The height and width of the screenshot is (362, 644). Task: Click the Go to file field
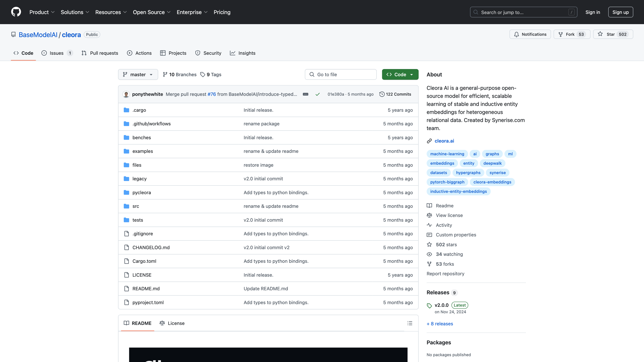341,74
